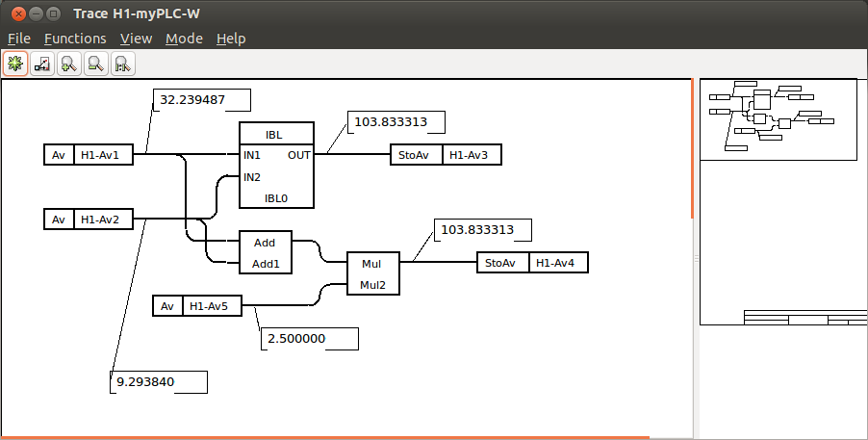Select the Av cell of H1-Av2
Screen dimensions: 868x440
[59, 219]
